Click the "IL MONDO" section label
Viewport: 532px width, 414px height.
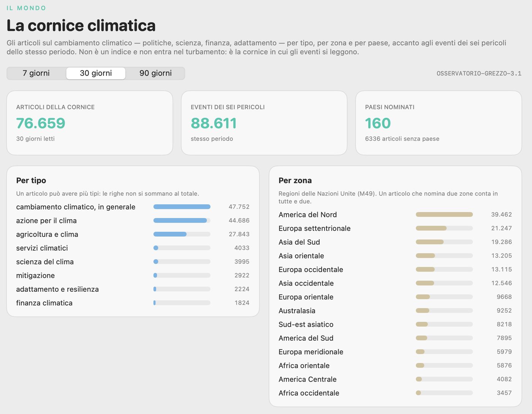(x=26, y=8)
